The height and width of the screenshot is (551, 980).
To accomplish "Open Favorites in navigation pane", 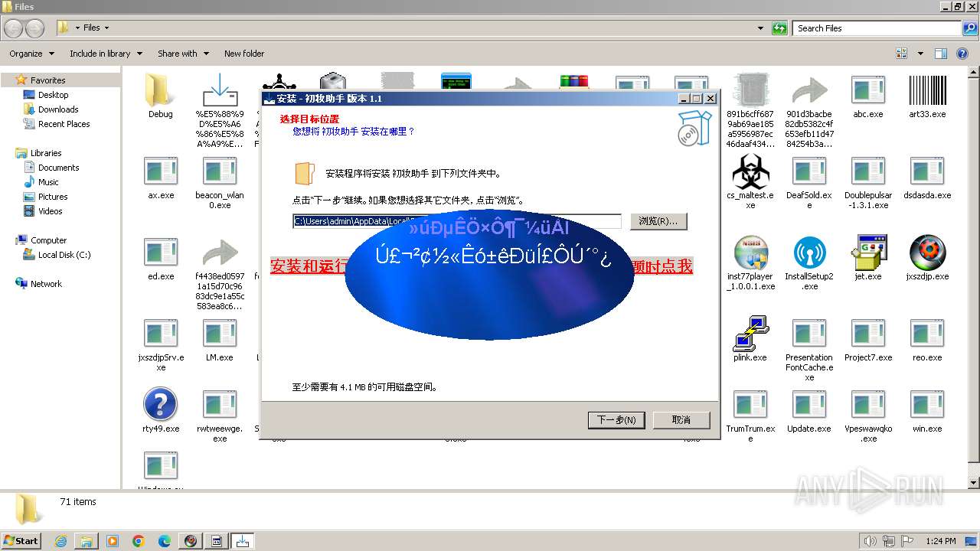I will 47,80.
